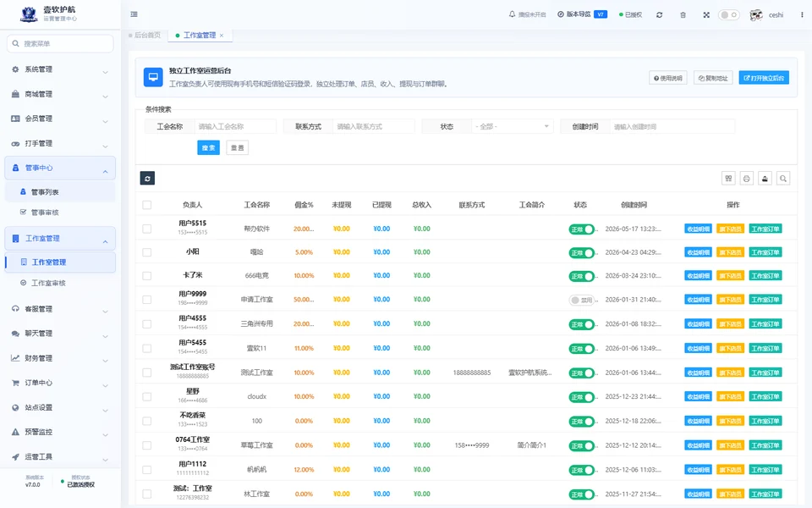Toggle the 正常 status switch for 小阳
The image size is (812, 508).
pyautogui.click(x=582, y=252)
